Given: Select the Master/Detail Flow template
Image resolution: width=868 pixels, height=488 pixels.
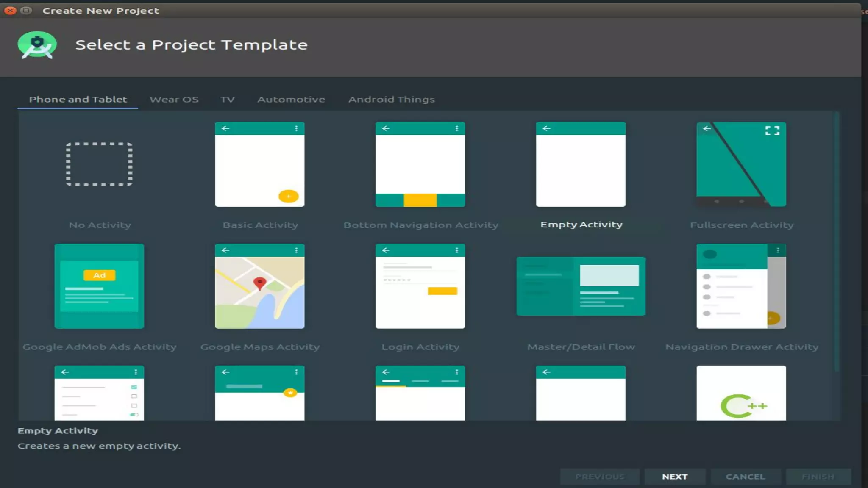Looking at the screenshot, I should click(581, 286).
